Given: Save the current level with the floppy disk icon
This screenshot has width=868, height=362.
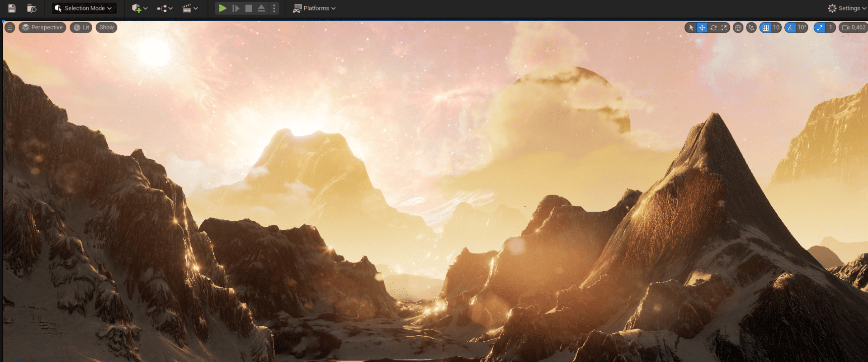Looking at the screenshot, I should click(x=12, y=8).
